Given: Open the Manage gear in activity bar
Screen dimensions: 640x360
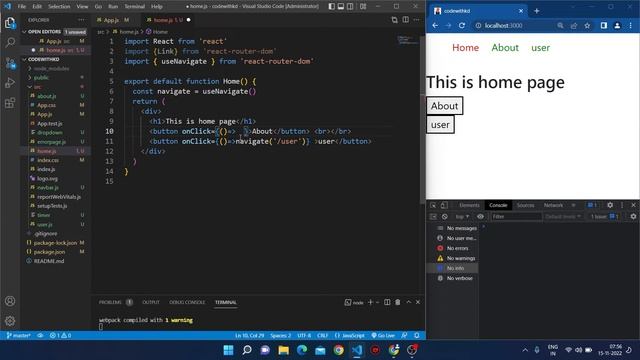Looking at the screenshot, I should coord(10,321).
